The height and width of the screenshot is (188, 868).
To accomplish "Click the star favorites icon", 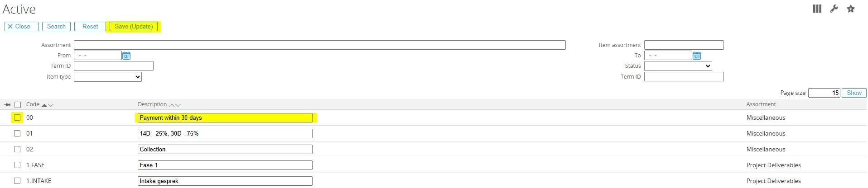I will pyautogui.click(x=851, y=9).
